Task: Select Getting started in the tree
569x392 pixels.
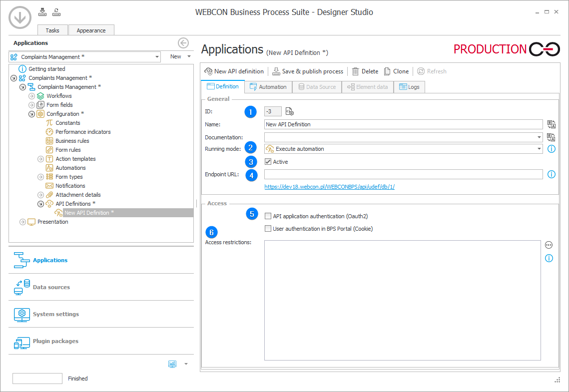Action: 47,69
